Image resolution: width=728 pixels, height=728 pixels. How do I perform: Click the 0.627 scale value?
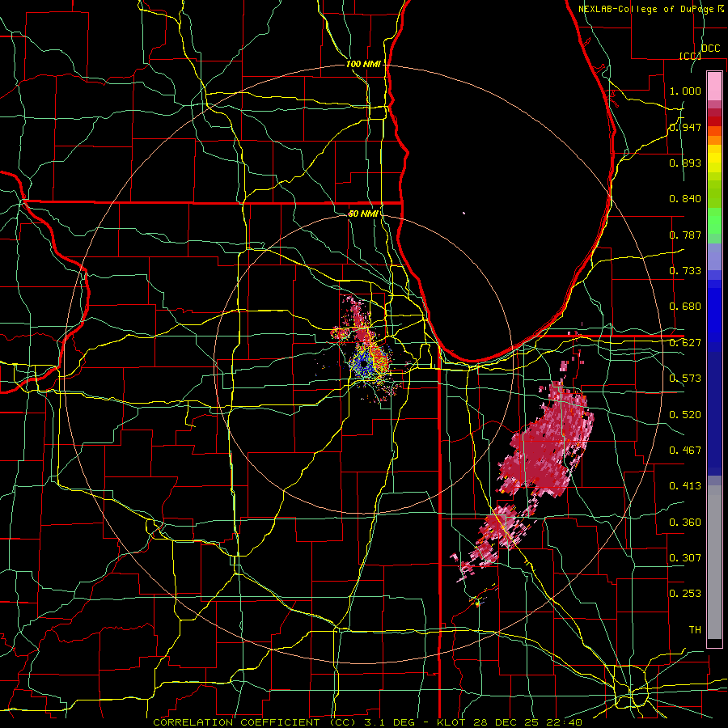pos(685,343)
